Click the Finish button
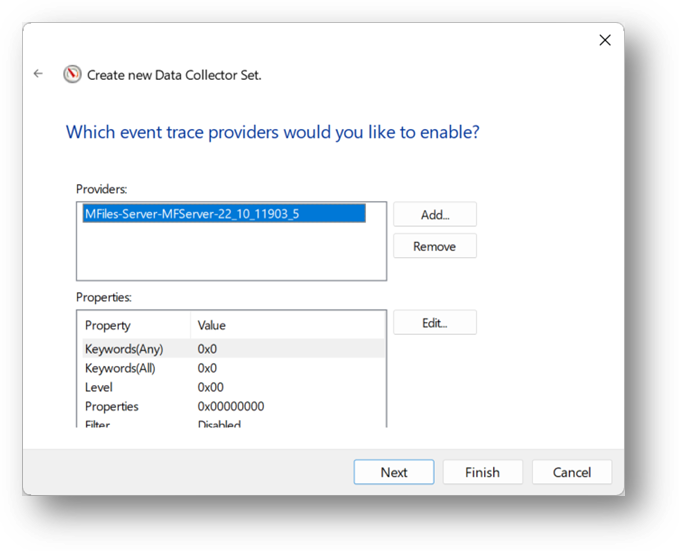679x551 pixels. click(x=482, y=472)
